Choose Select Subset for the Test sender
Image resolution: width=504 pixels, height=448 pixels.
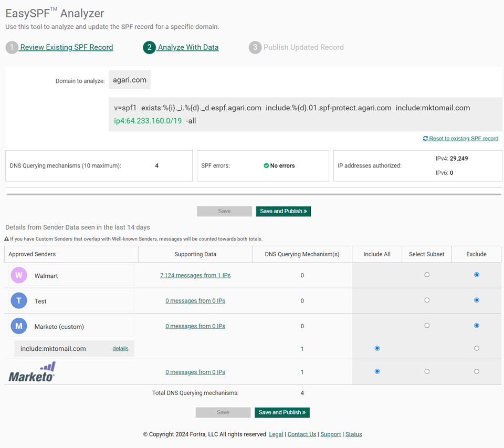(x=426, y=300)
